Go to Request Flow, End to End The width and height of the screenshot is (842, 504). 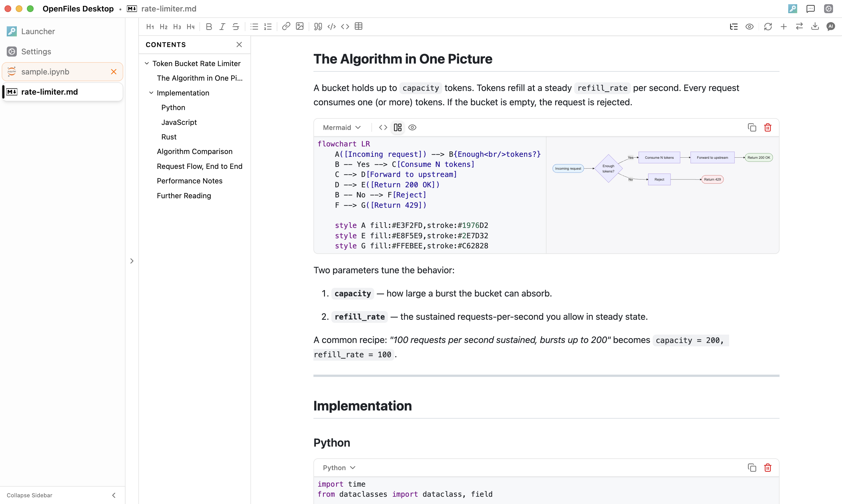(x=200, y=166)
